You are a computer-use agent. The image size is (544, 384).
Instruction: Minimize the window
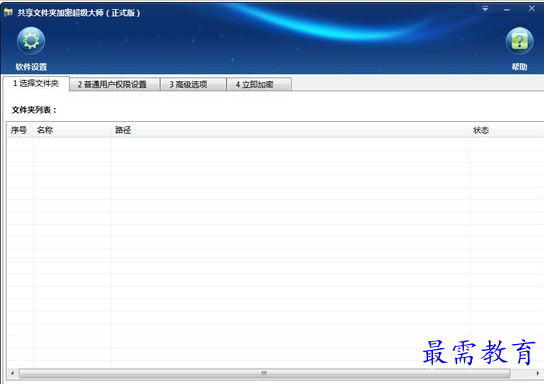point(507,10)
